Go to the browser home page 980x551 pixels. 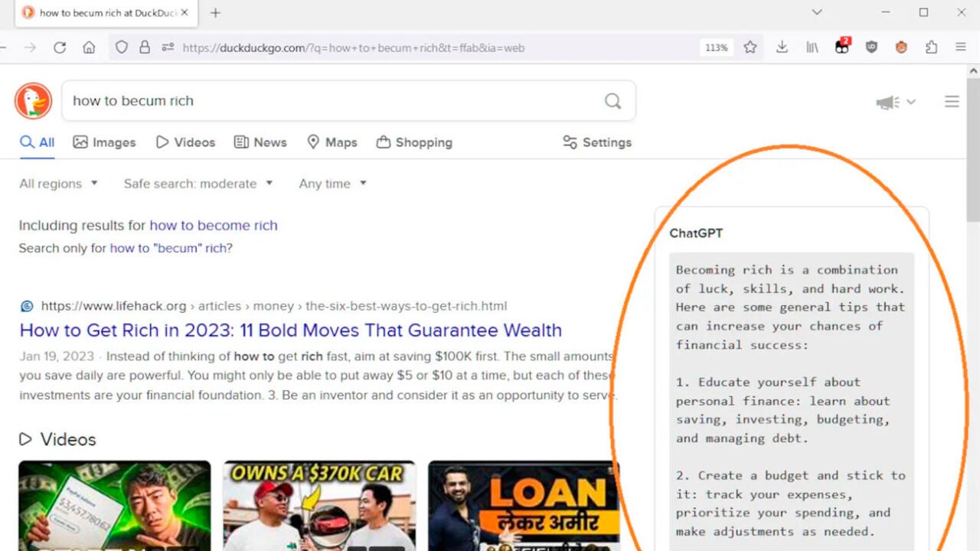pos(89,47)
